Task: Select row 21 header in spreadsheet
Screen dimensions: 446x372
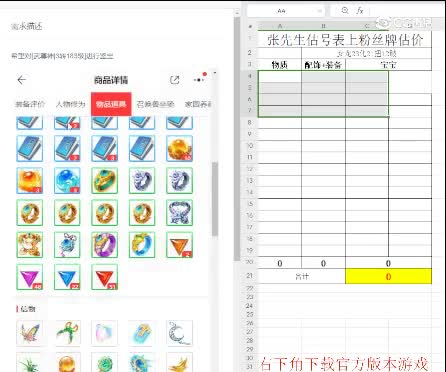Action: click(250, 276)
